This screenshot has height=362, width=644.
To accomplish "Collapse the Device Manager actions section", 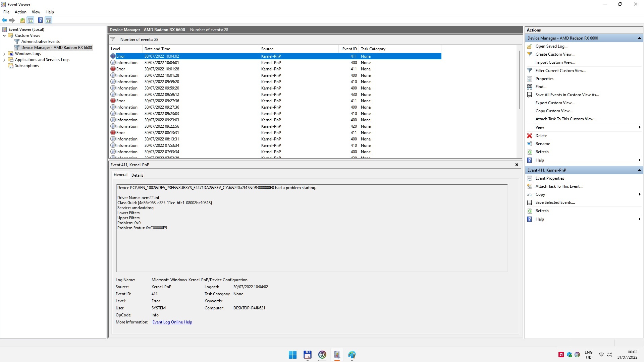I will point(639,38).
